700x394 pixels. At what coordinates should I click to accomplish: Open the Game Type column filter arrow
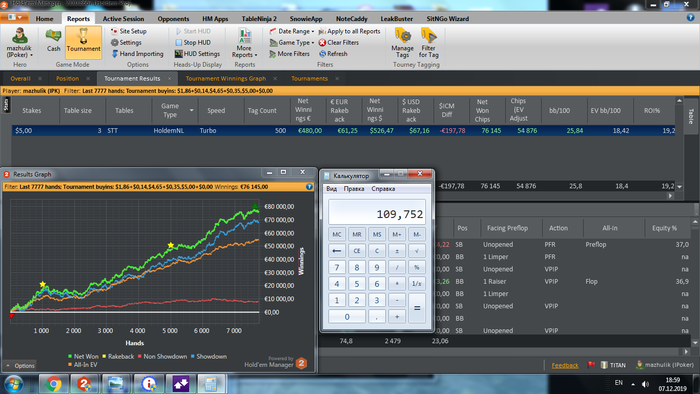click(192, 110)
